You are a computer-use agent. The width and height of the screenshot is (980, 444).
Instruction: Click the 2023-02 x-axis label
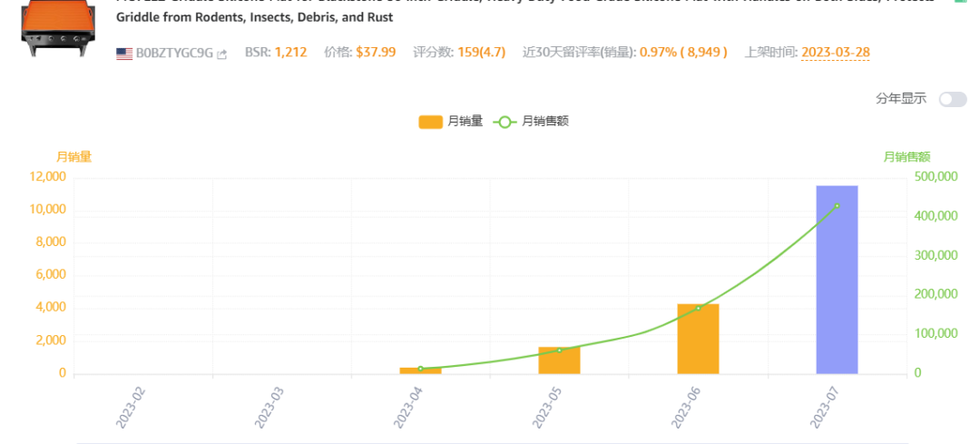130,407
